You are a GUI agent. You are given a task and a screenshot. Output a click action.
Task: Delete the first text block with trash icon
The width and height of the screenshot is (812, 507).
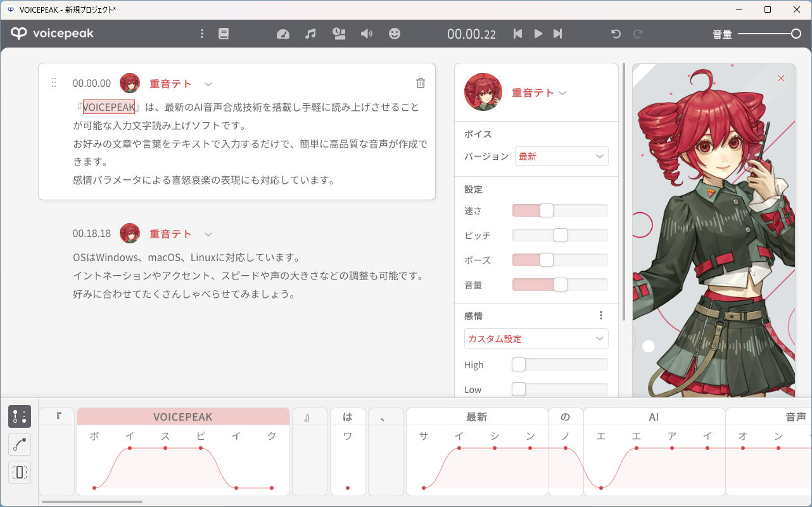[421, 83]
